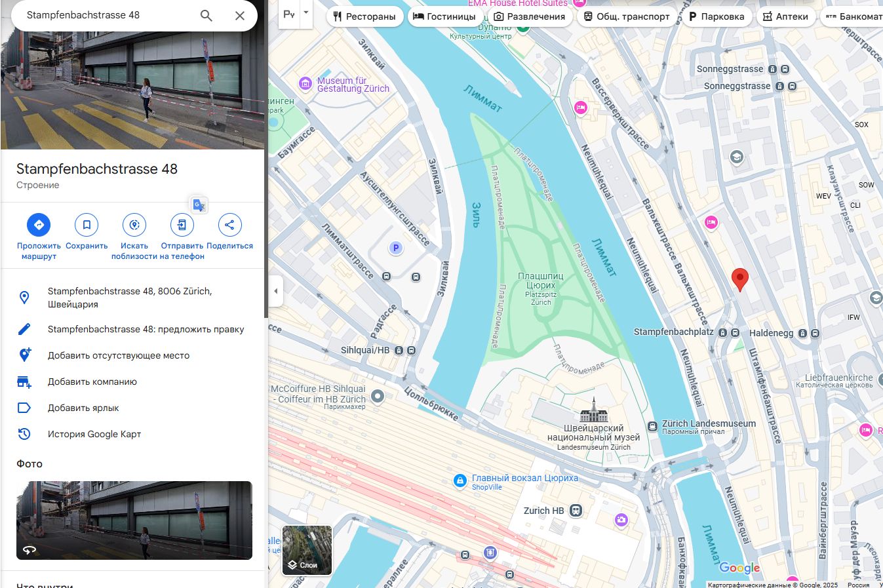Click the Google Translate floating icon
Image resolution: width=883 pixels, height=588 pixels.
[x=199, y=205]
